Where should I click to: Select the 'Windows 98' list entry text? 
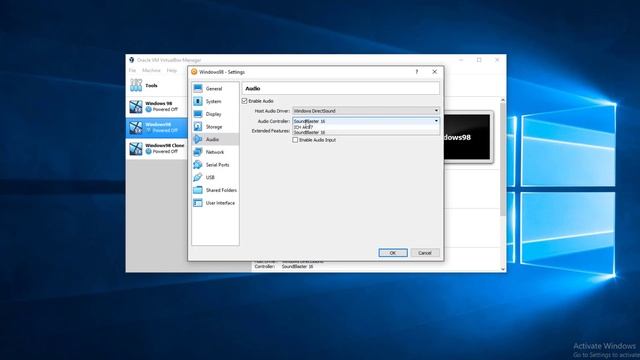[x=158, y=103]
